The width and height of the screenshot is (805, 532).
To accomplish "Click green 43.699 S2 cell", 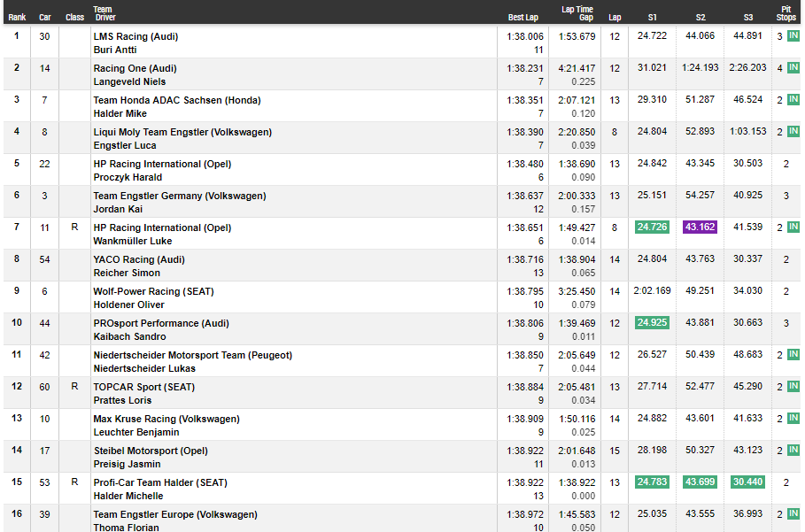I will click(700, 482).
